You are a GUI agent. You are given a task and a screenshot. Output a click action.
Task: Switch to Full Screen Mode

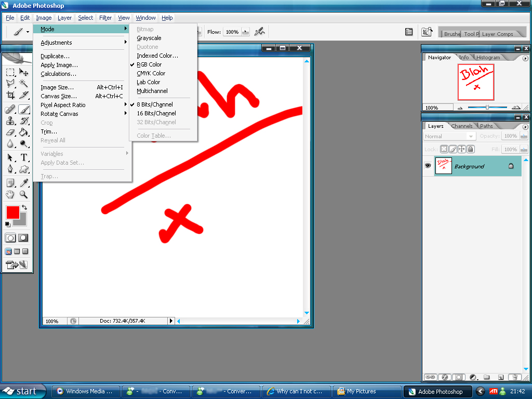click(x=25, y=251)
